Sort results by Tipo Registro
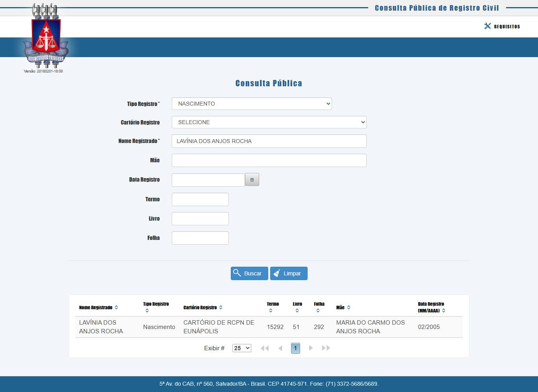Screen dimensions: 538x392 [147, 311]
